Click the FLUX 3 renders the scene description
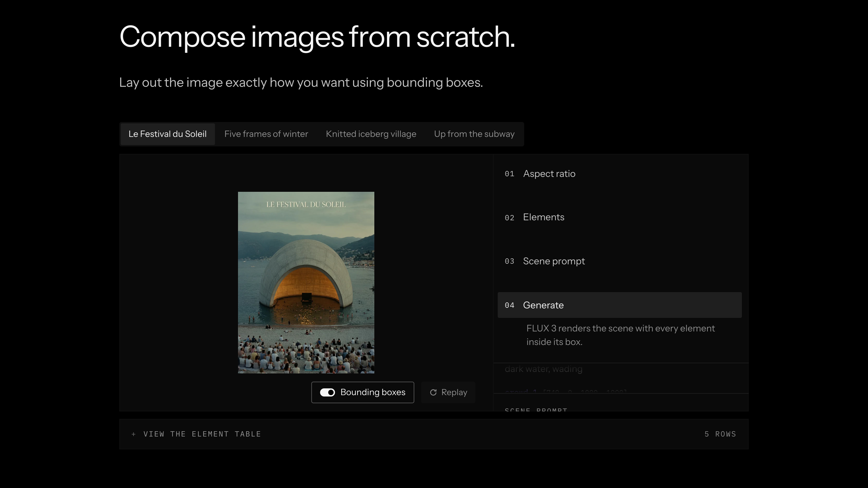This screenshot has height=488, width=868. 620,335
